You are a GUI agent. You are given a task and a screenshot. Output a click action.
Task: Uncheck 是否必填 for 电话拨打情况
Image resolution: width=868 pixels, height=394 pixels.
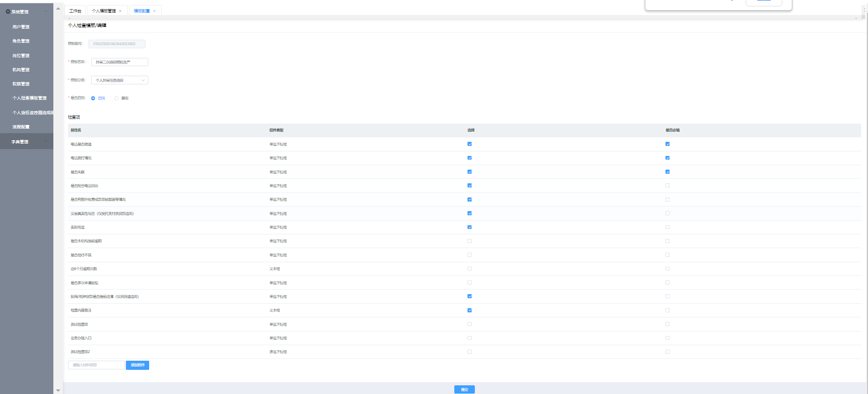coord(667,158)
